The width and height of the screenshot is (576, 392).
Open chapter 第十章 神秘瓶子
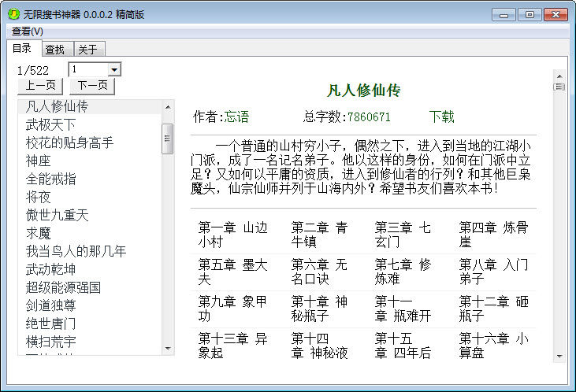coord(319,309)
